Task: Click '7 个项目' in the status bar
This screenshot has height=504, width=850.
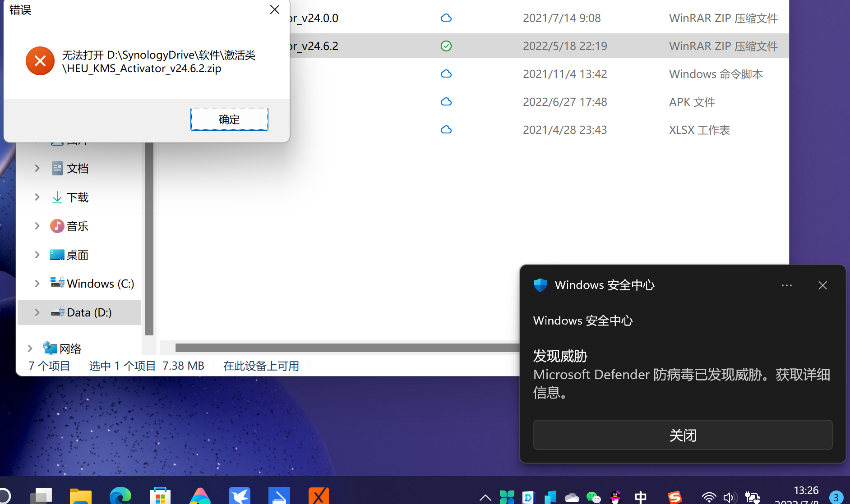Action: (x=50, y=366)
